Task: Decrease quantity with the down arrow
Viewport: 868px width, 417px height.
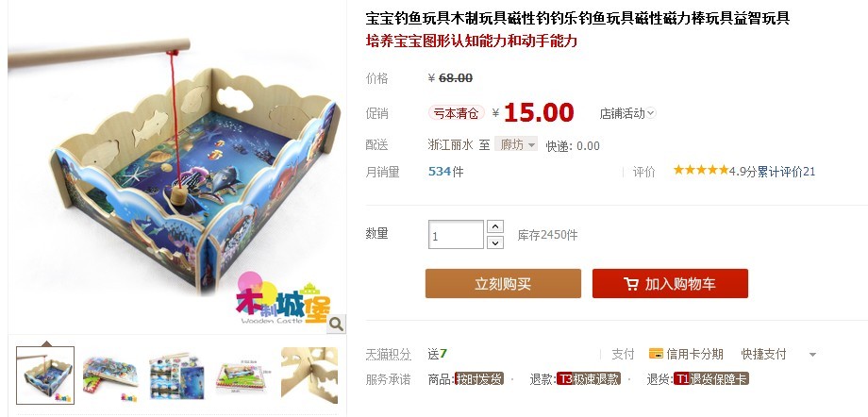Action: pyautogui.click(x=495, y=242)
